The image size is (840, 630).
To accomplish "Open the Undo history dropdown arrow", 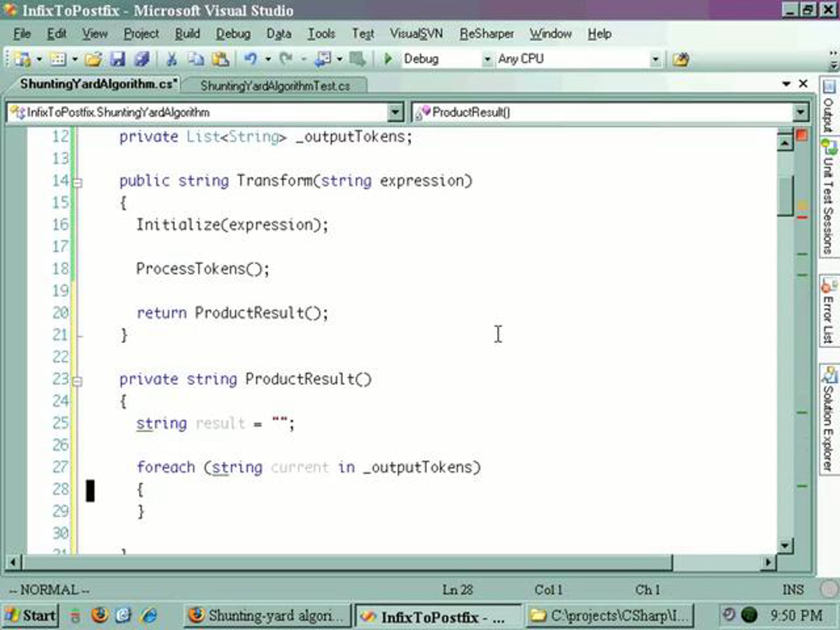I will (x=268, y=59).
